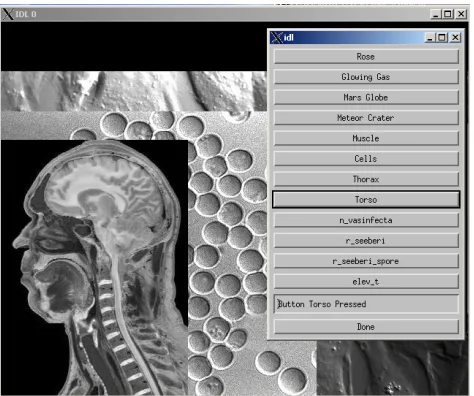474x396 pixels.
Task: Click the IDL 0 window title bar
Action: tap(235, 14)
